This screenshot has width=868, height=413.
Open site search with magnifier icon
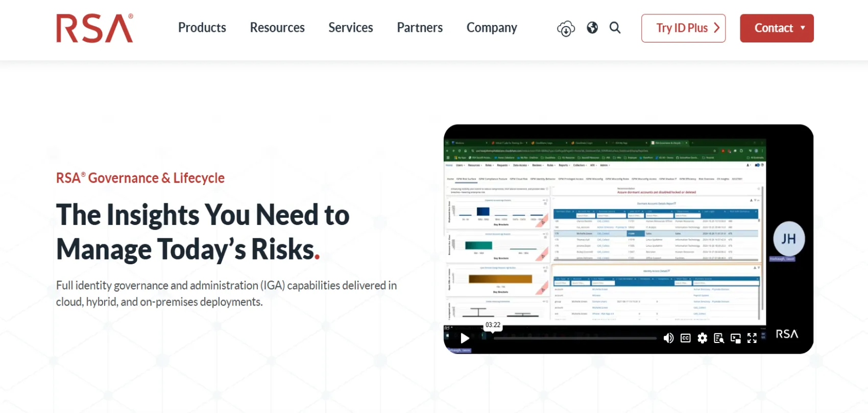615,28
